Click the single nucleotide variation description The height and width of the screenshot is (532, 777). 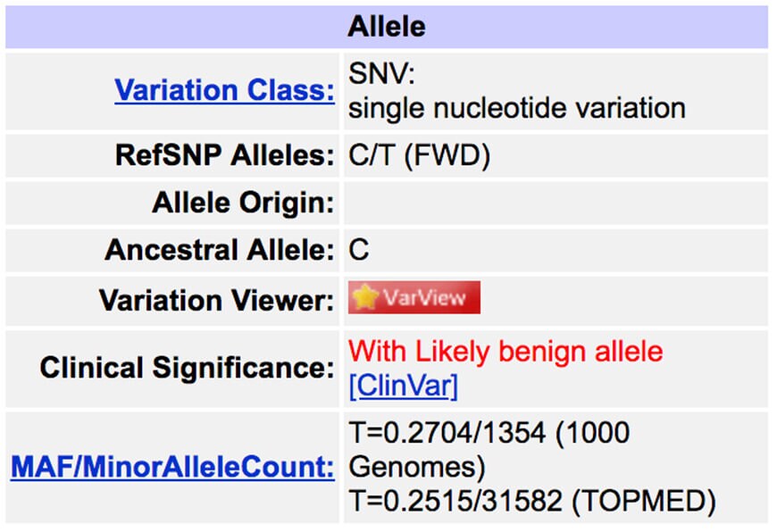(516, 108)
